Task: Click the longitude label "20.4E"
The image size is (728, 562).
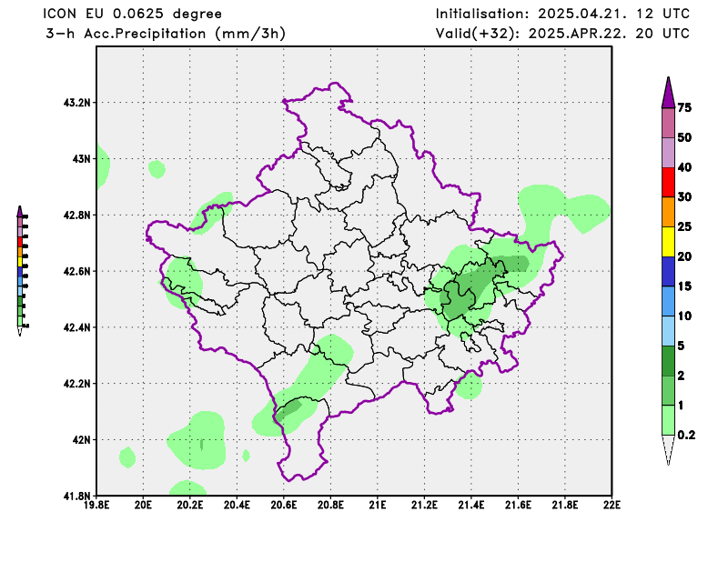Action: pos(237,505)
